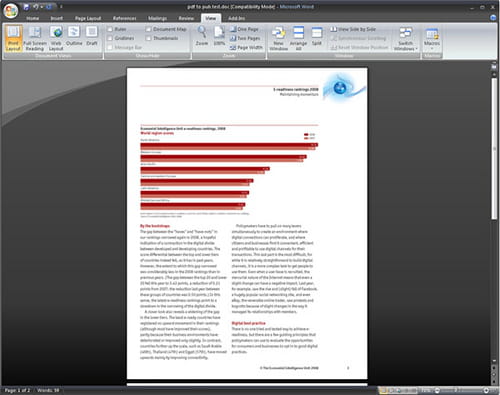
Task: Open the References ribbon tab
Action: pyautogui.click(x=125, y=18)
